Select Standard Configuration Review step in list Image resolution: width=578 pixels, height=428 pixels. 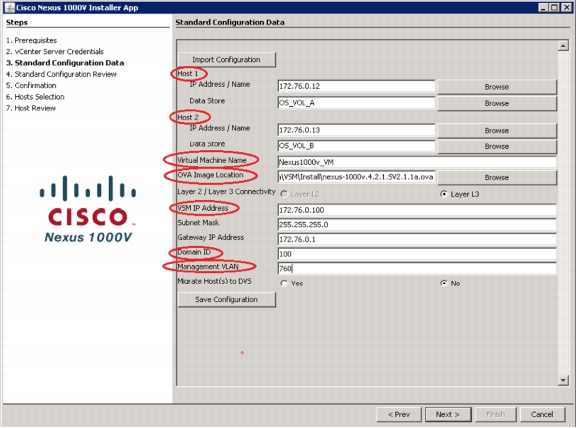[61, 74]
